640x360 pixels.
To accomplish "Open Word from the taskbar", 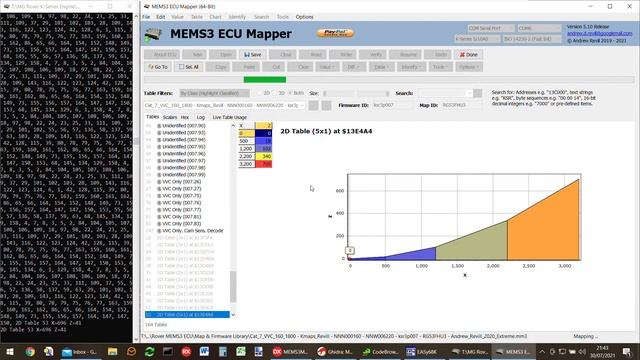I will [x=204, y=351].
